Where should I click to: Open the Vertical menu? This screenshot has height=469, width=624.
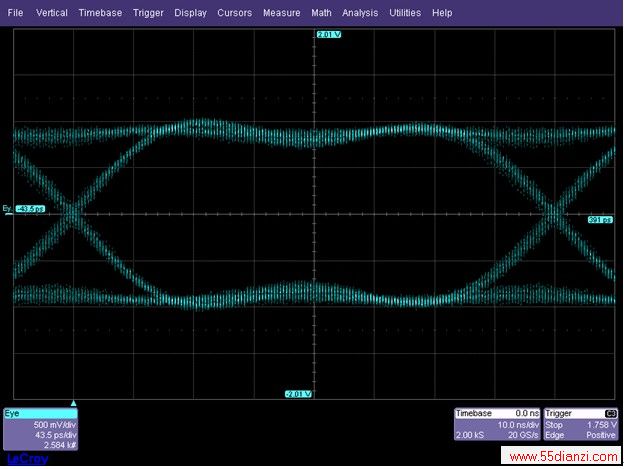(52, 13)
